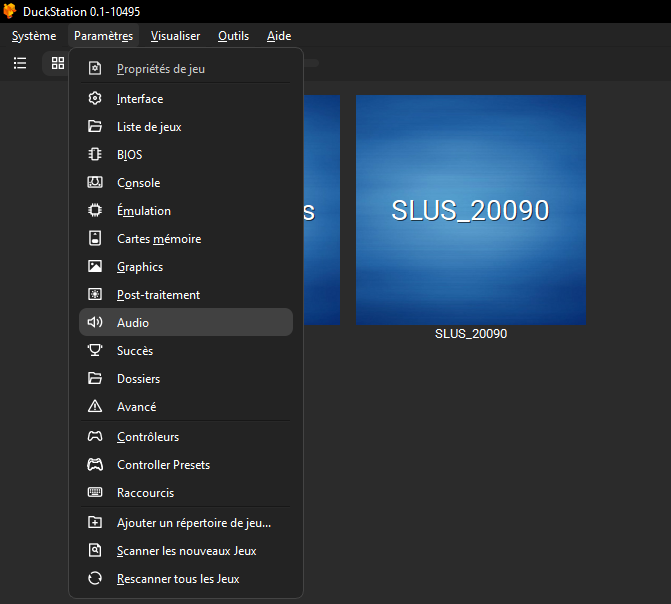Open the Outils menu
This screenshot has width=671, height=604.
coord(233,36)
